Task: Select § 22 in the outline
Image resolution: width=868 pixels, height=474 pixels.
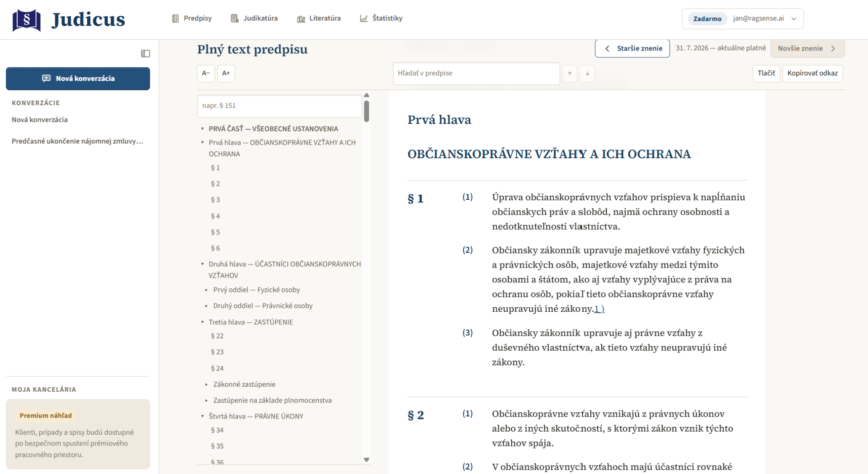Action: 217,336
